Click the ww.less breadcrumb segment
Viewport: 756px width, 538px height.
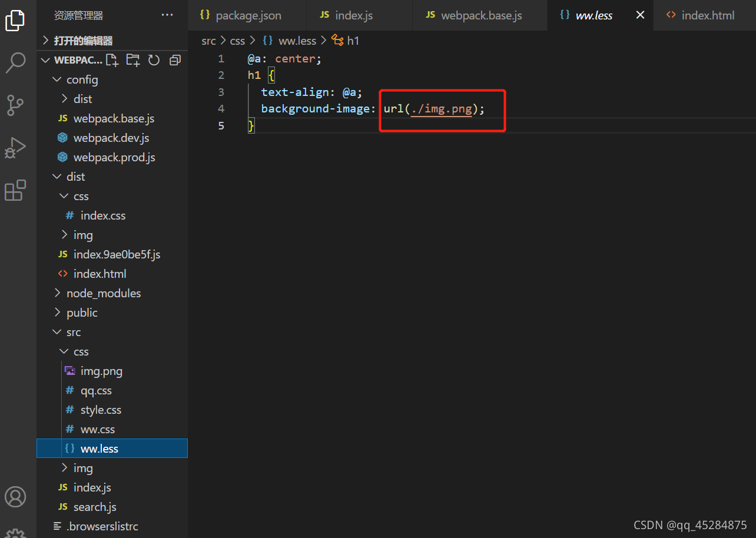click(290, 41)
